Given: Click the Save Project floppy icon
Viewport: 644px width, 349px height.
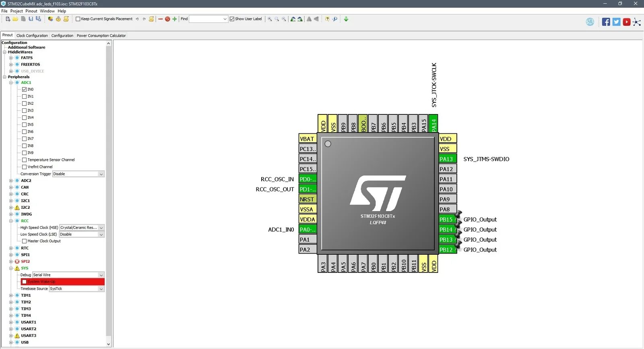Looking at the screenshot, I should (x=31, y=19).
